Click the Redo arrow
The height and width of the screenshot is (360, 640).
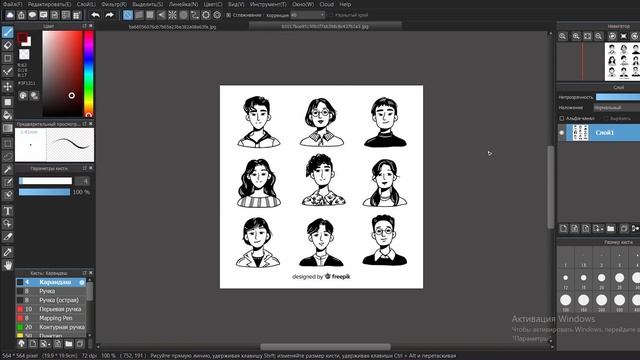coord(109,15)
